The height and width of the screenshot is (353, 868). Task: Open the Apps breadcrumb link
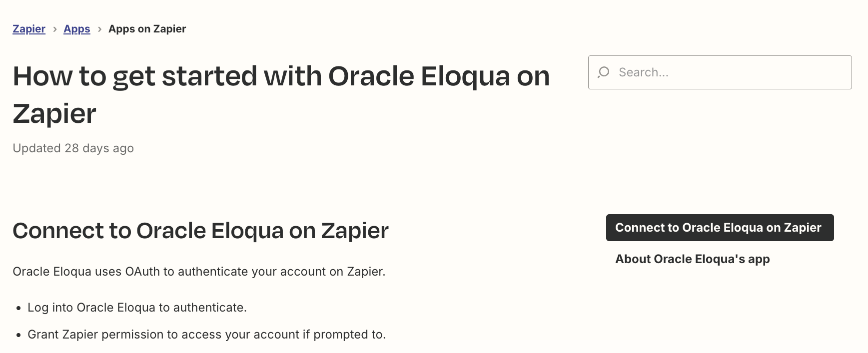pyautogui.click(x=77, y=29)
